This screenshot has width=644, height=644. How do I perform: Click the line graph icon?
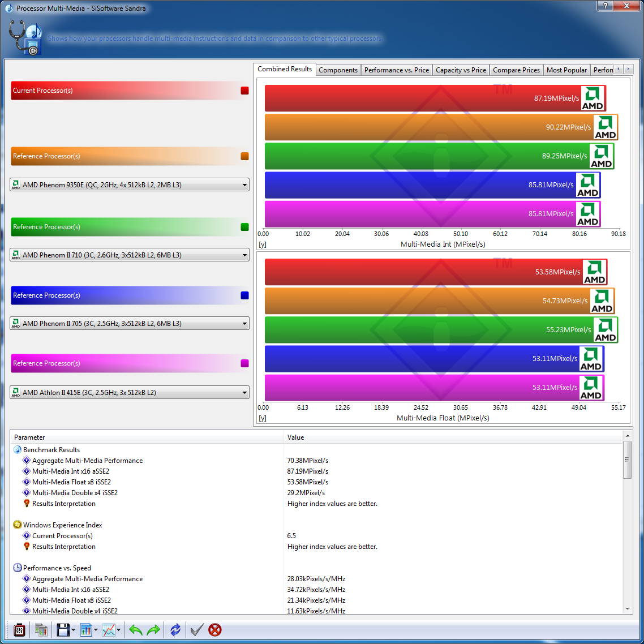tap(109, 630)
